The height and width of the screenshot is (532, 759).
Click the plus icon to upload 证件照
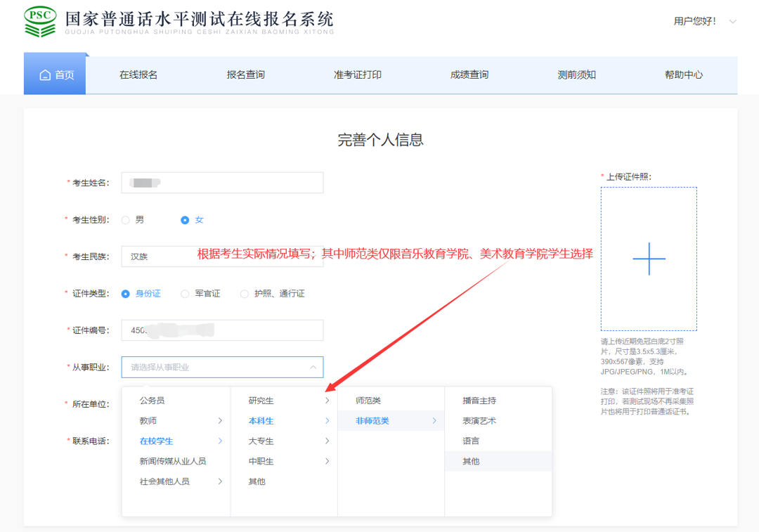[x=648, y=259]
